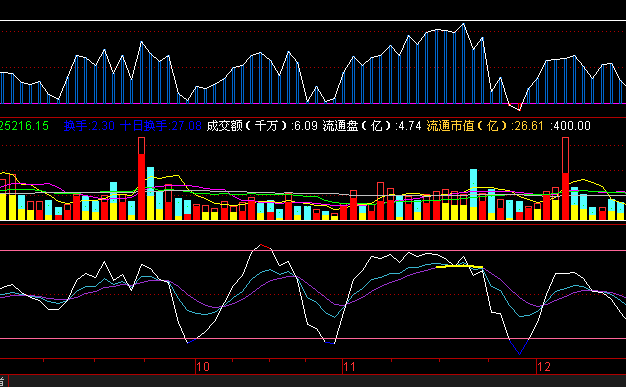Click the month 10 marker on the time axis
This screenshot has width=626, height=387.
click(203, 367)
